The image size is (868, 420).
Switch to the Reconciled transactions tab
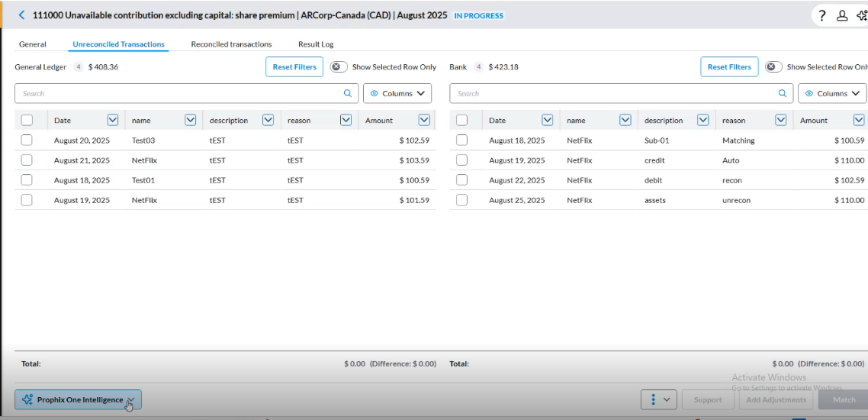click(x=231, y=44)
